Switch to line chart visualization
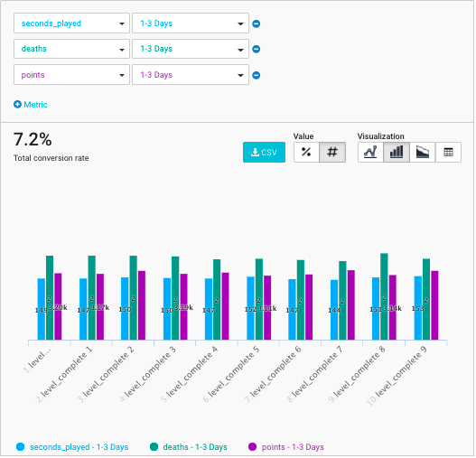 pyautogui.click(x=371, y=153)
